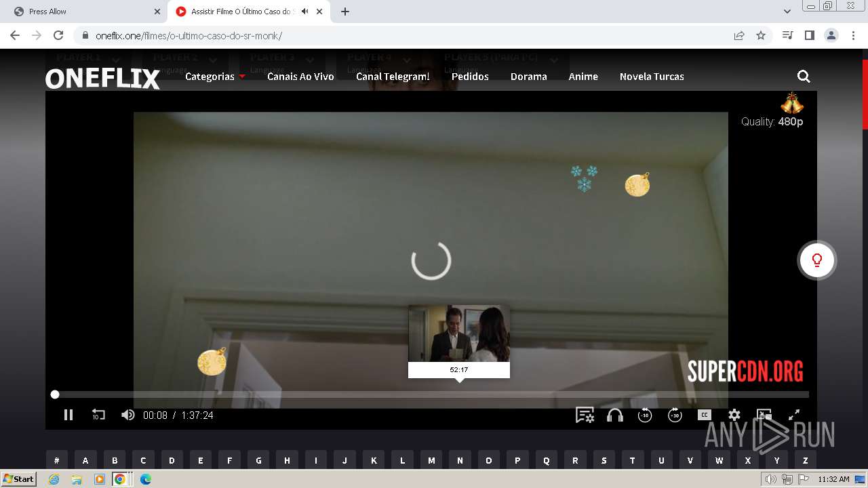Open Chrome three-dot menu
868x488 pixels.
click(x=852, y=35)
